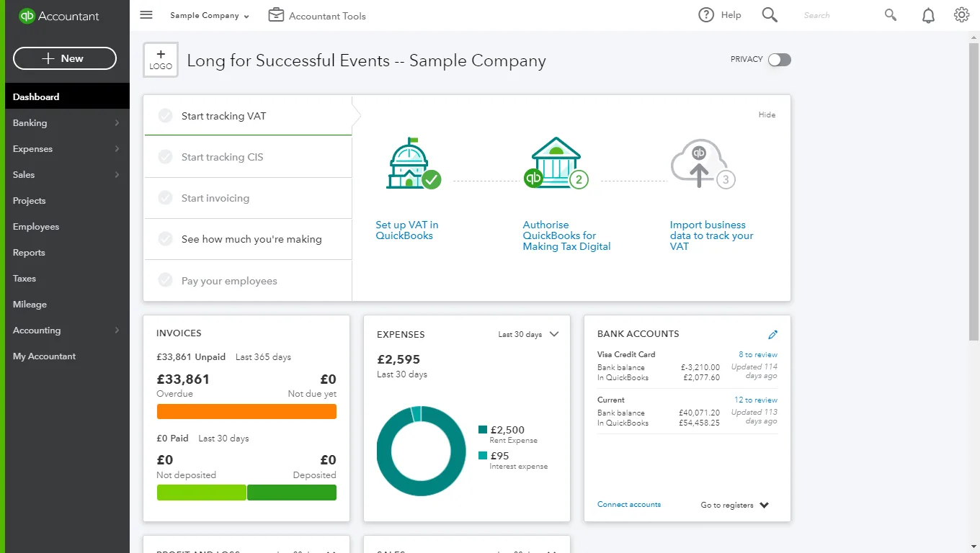Click the Accountant Tools briefcase icon
Screen dimensions: 980x553
[276, 15]
